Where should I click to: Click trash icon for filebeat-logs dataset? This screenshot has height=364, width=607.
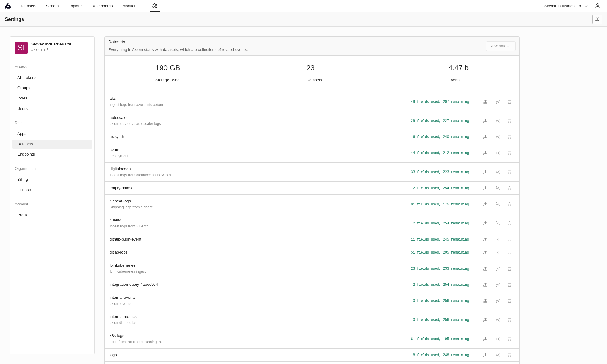[510, 204]
